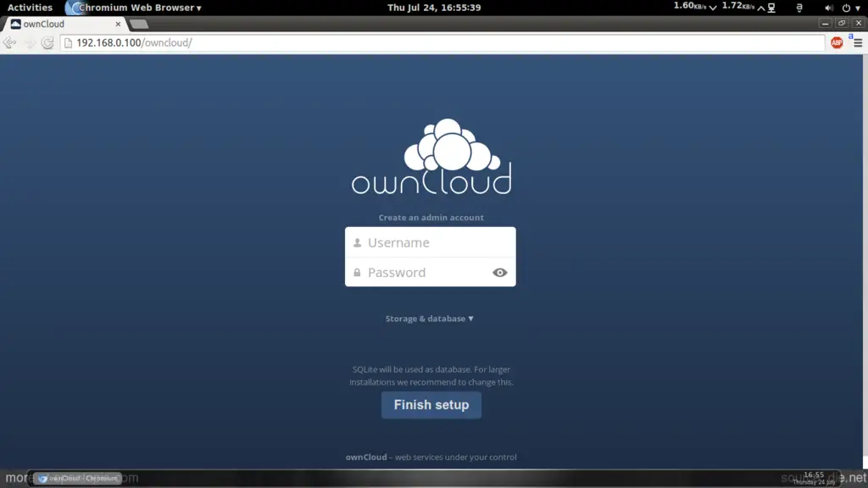Image resolution: width=868 pixels, height=488 pixels.
Task: Open the Adblock Plus extension icon
Action: 837,42
